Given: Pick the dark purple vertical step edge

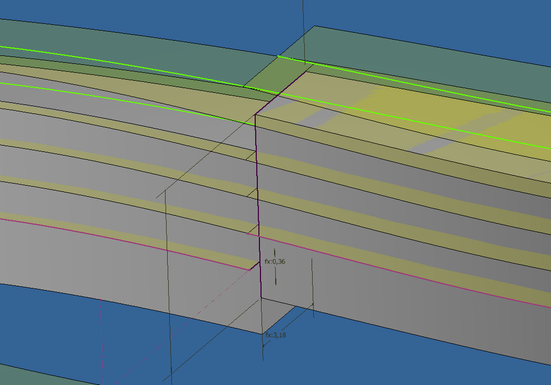Looking at the screenshot, I should tap(258, 205).
